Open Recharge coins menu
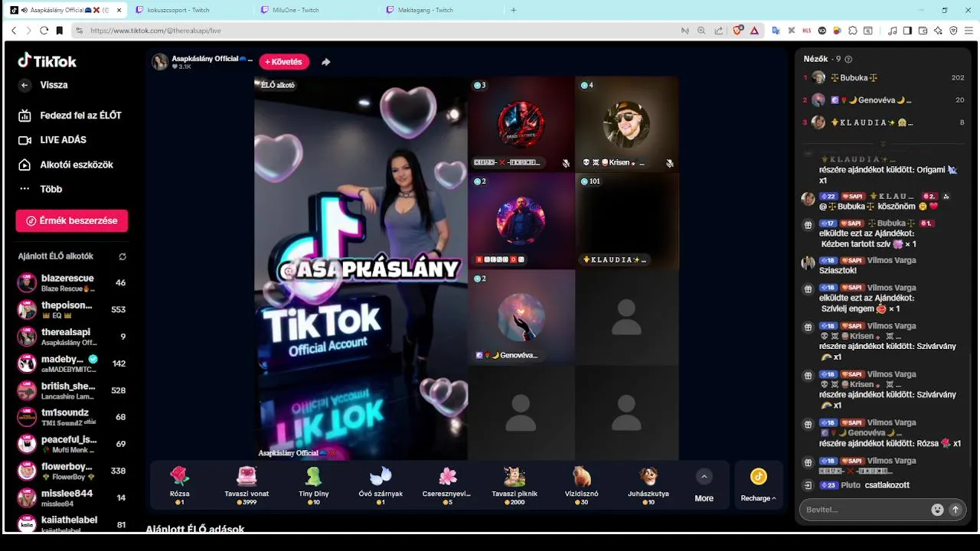 point(758,485)
